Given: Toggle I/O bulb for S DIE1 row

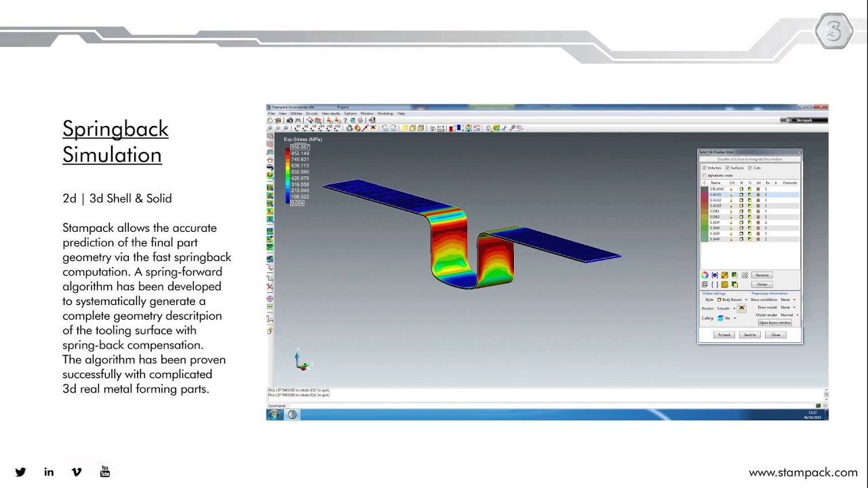Looking at the screenshot, I should 731,211.
